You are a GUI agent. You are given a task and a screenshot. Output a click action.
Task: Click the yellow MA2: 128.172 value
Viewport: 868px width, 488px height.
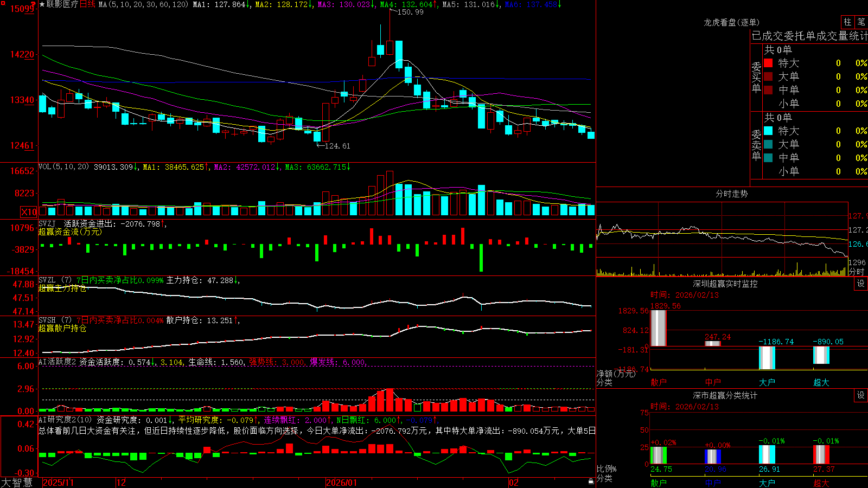(284, 4)
